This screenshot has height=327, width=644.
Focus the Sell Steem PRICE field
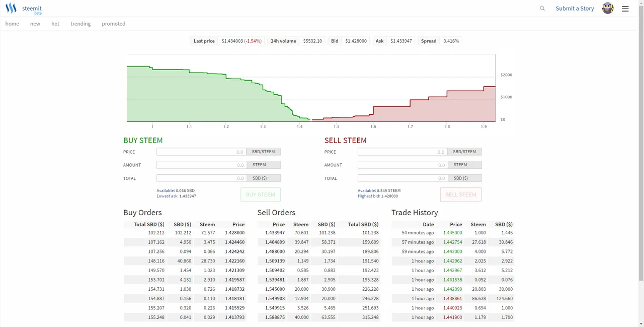403,152
